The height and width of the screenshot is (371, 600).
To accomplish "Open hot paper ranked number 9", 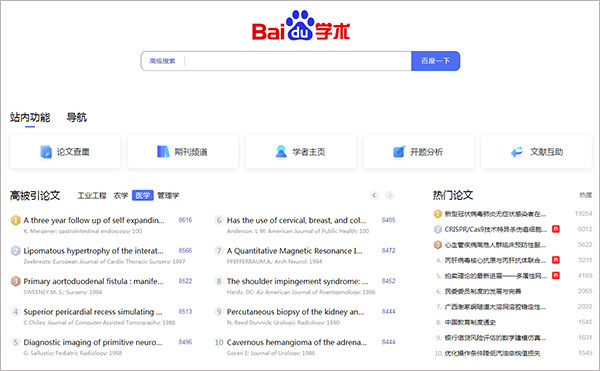I will coord(495,338).
